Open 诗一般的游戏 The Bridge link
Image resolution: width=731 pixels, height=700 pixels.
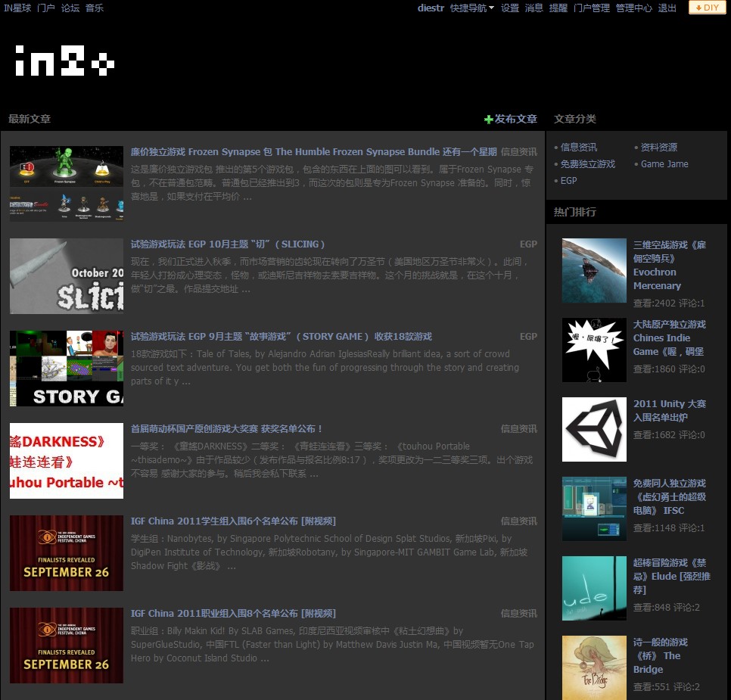tap(660, 655)
